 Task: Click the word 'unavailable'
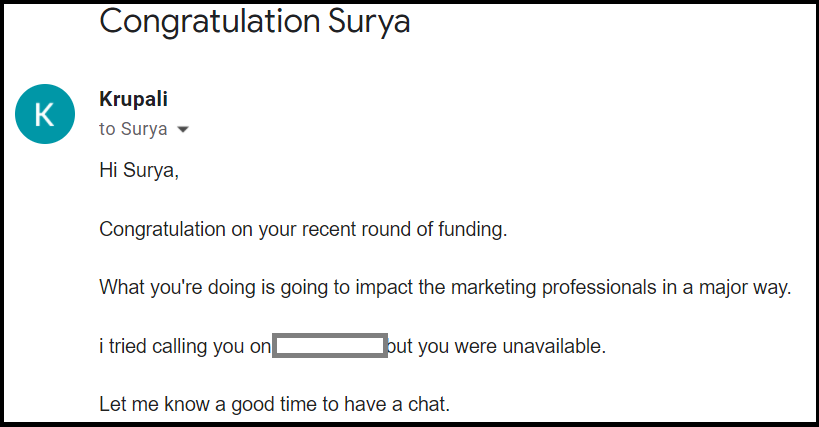click(552, 346)
